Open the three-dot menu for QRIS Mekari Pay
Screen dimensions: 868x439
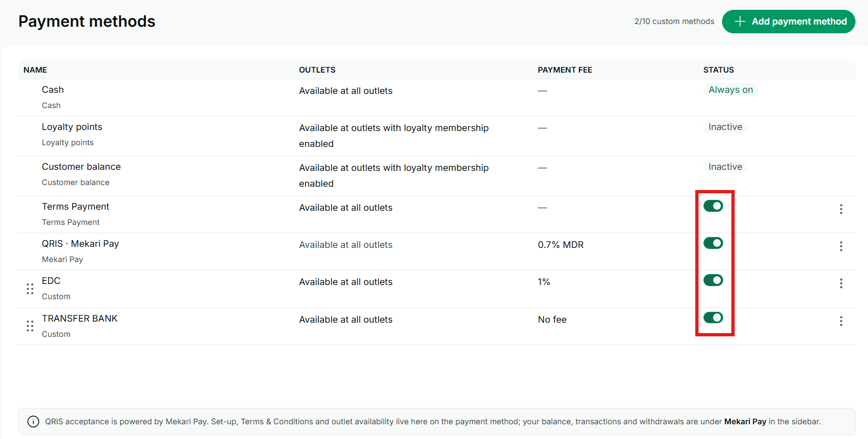coord(841,246)
